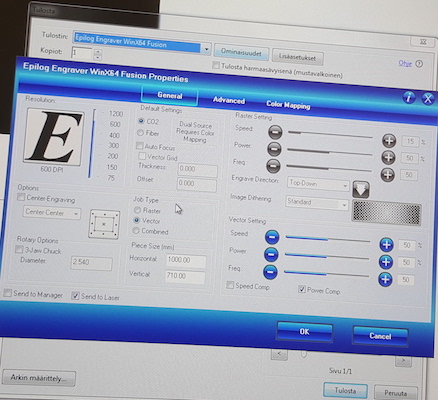Screen dimensions: 438x400
Task: Click the vector Speed slider track
Action: (328, 239)
